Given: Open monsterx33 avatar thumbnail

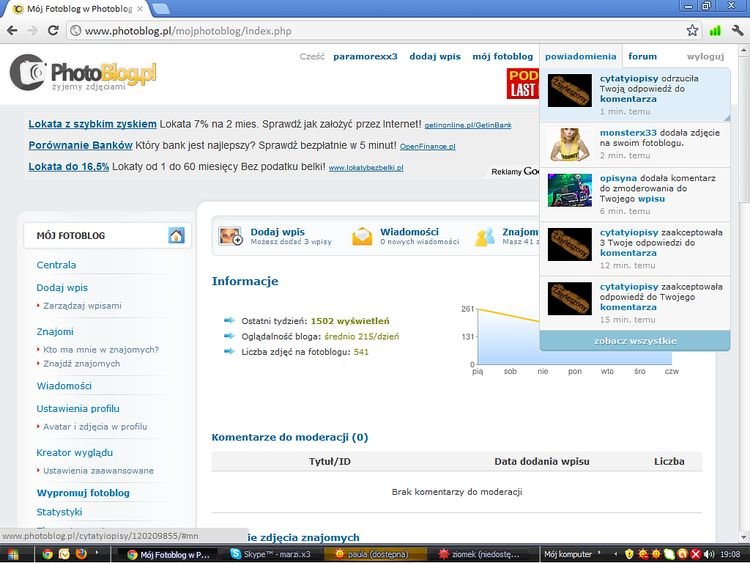Looking at the screenshot, I should (x=569, y=144).
